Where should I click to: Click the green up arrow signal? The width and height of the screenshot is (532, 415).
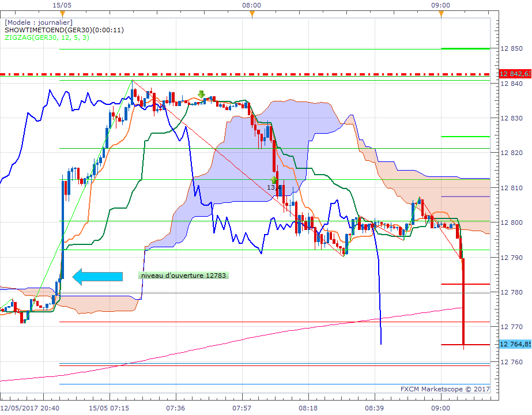click(x=274, y=180)
